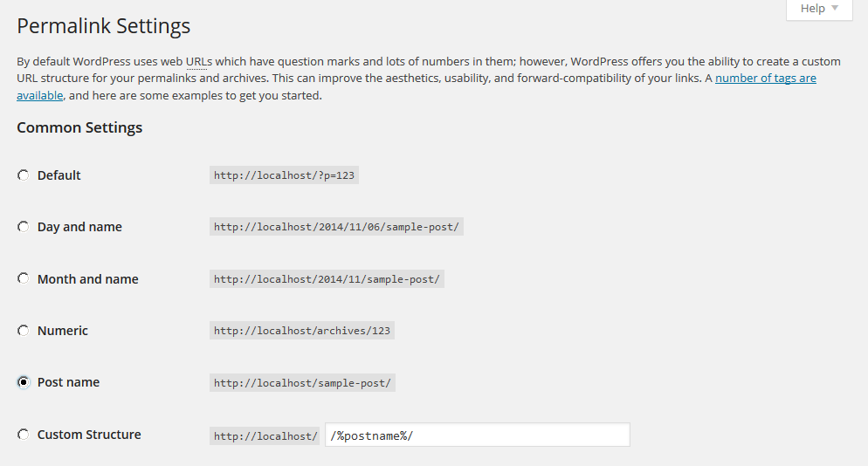Click the 'Custom Structure' label text
868x466 pixels.
[x=89, y=435]
